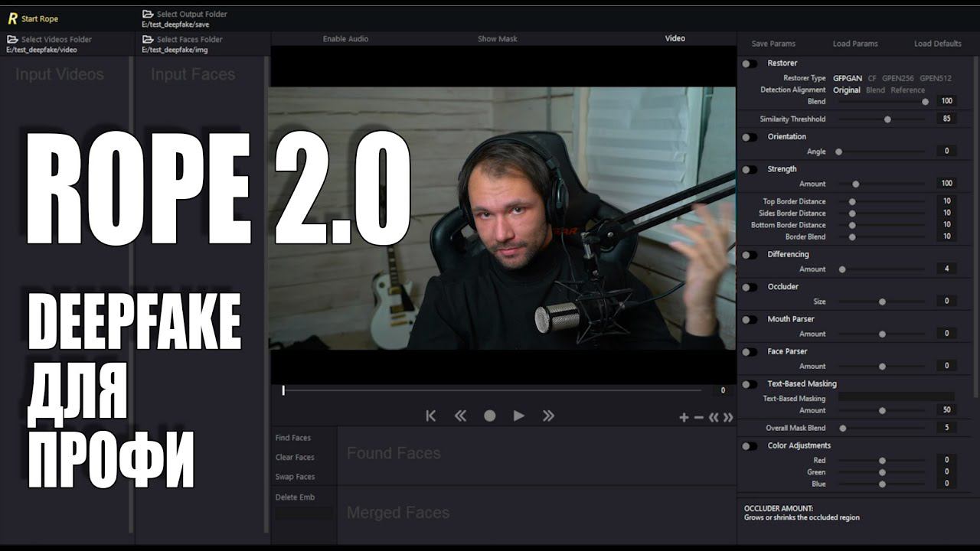Click the round record button
The width and height of the screenshot is (980, 551).
coord(490,416)
